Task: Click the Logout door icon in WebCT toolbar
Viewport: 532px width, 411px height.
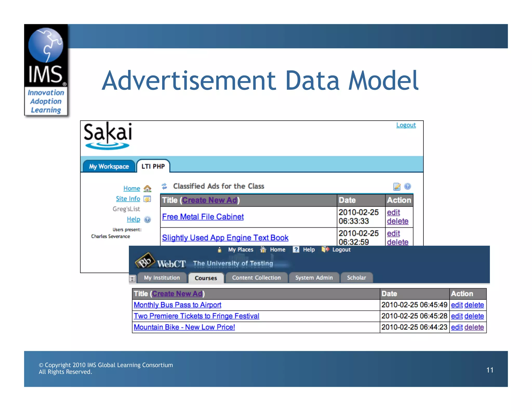Action: point(325,249)
